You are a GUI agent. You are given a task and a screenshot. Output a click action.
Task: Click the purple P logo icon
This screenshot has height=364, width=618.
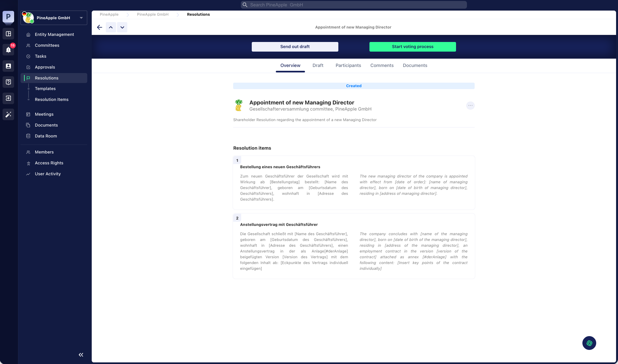tap(8, 17)
